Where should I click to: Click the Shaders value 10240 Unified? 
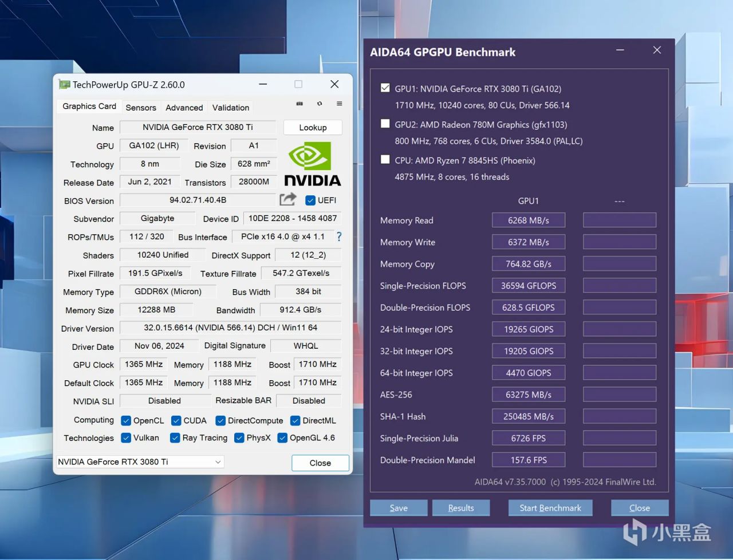(x=163, y=255)
